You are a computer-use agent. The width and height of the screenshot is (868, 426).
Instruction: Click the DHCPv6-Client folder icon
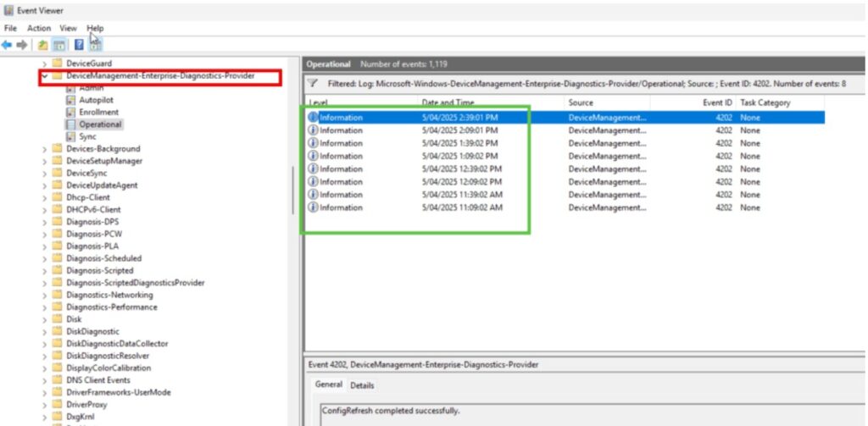tap(57, 209)
